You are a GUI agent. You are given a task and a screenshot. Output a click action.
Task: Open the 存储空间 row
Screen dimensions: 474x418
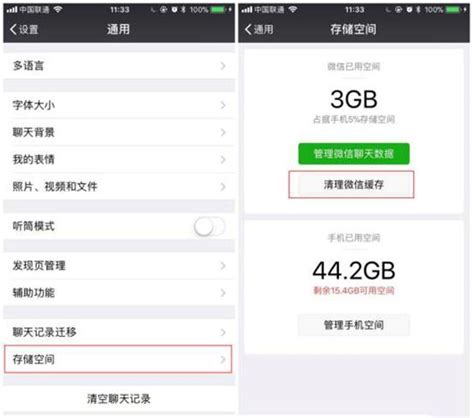[x=118, y=359]
